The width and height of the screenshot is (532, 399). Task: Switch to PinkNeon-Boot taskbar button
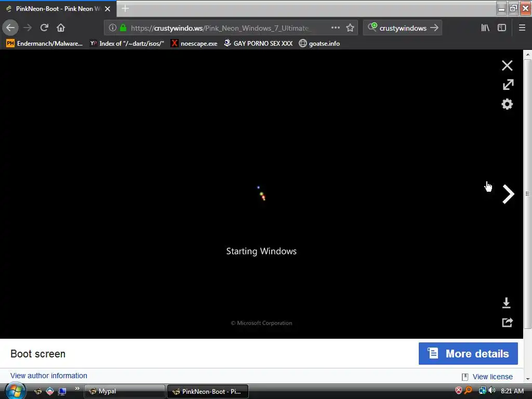pyautogui.click(x=208, y=391)
